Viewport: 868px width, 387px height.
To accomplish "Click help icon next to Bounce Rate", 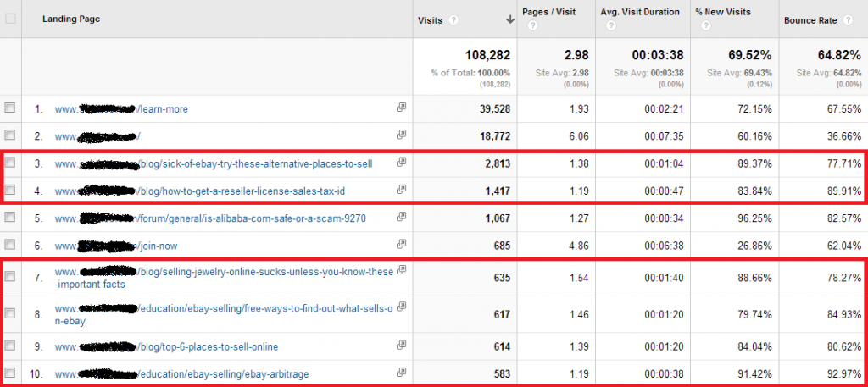I will [848, 20].
